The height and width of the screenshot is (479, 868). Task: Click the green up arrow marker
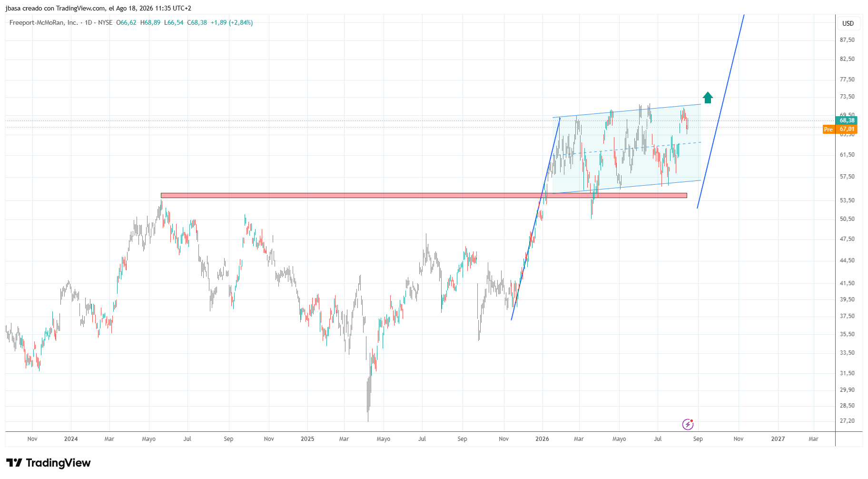pyautogui.click(x=708, y=98)
